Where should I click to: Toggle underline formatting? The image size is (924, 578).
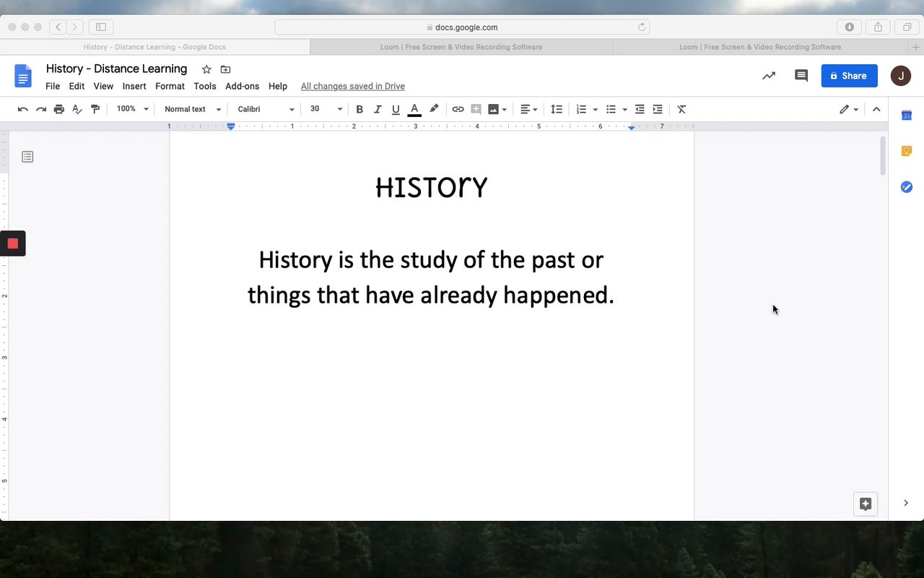[396, 109]
